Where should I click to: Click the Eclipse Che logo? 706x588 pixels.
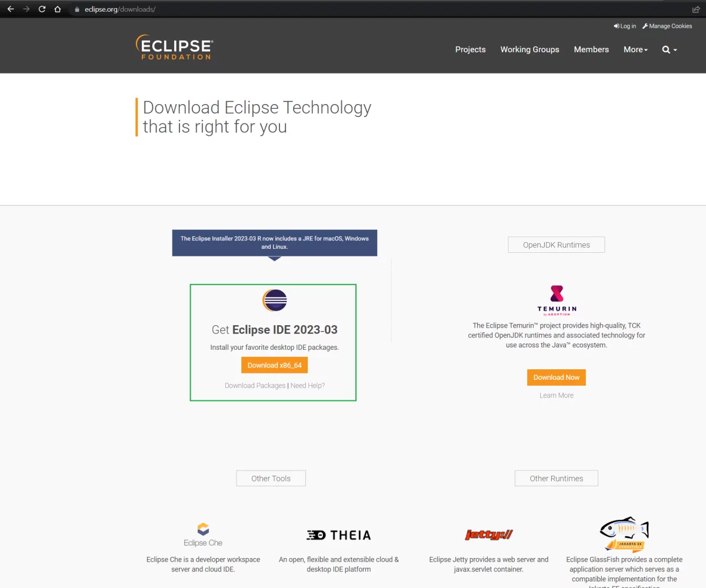203,534
